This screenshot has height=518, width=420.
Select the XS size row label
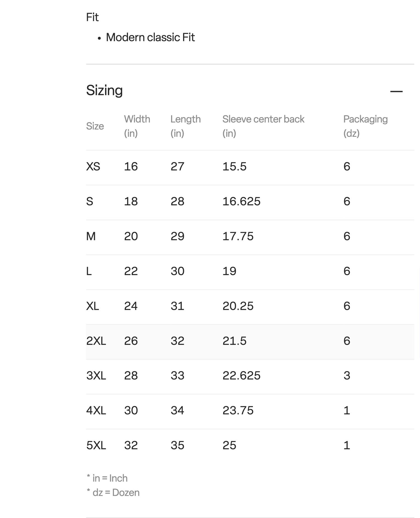point(93,167)
